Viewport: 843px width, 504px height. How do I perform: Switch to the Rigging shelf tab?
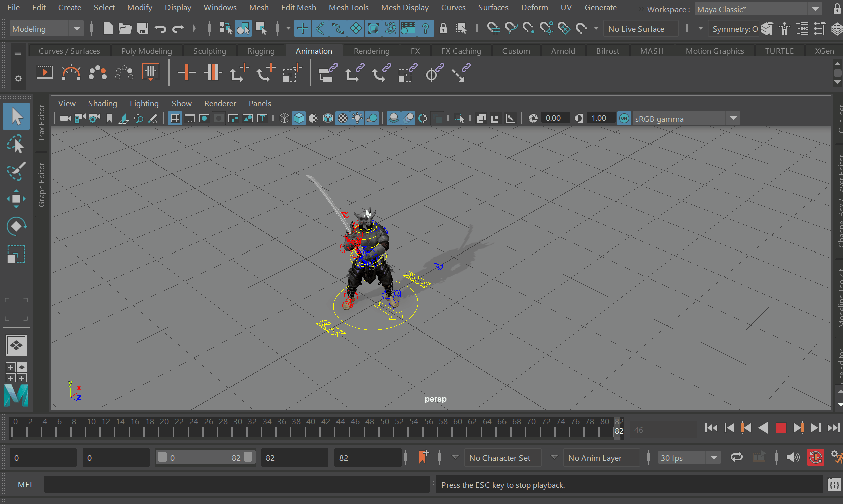click(x=261, y=51)
